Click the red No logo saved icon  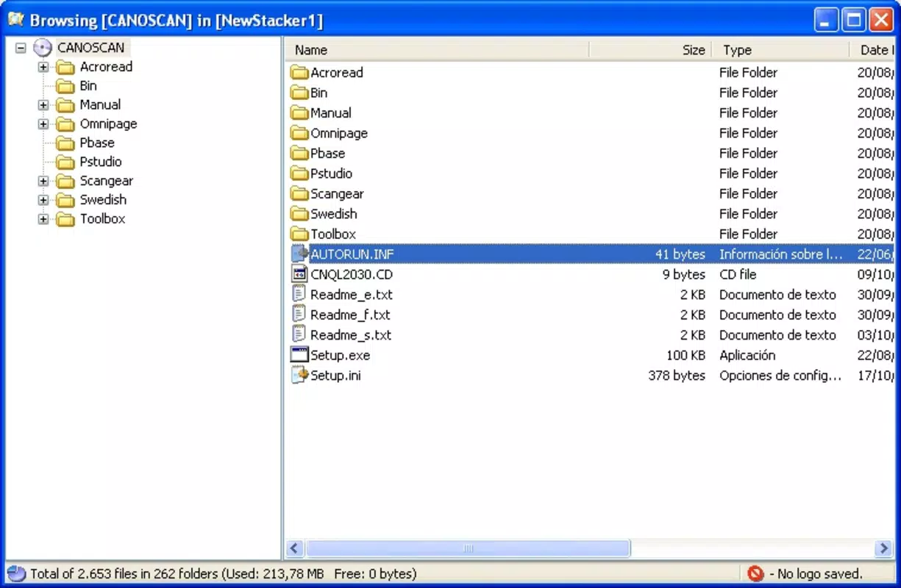pos(755,573)
